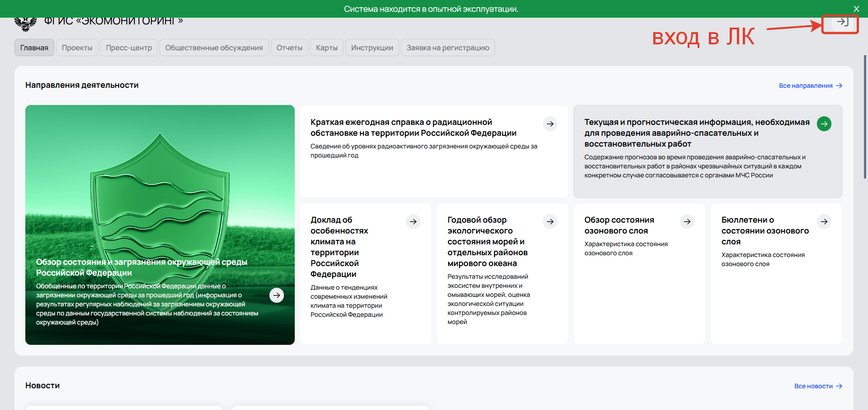The image size is (868, 410).
Task: Open the Инструкции tab
Action: click(372, 48)
